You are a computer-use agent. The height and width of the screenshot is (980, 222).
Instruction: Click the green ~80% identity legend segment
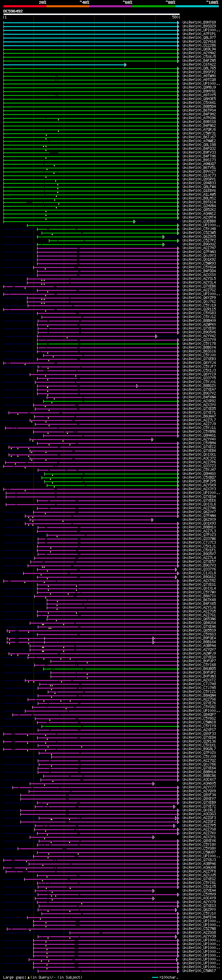click(154, 6)
